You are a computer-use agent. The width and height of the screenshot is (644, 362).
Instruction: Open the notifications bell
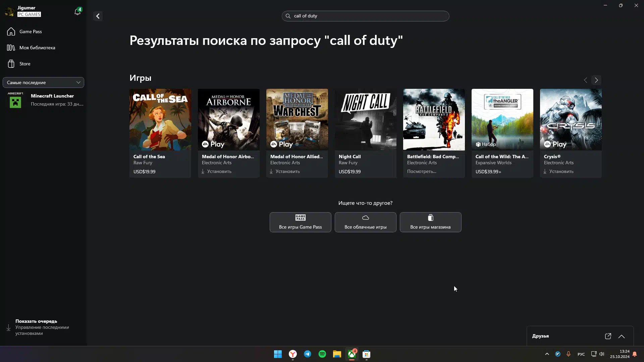coord(77,12)
